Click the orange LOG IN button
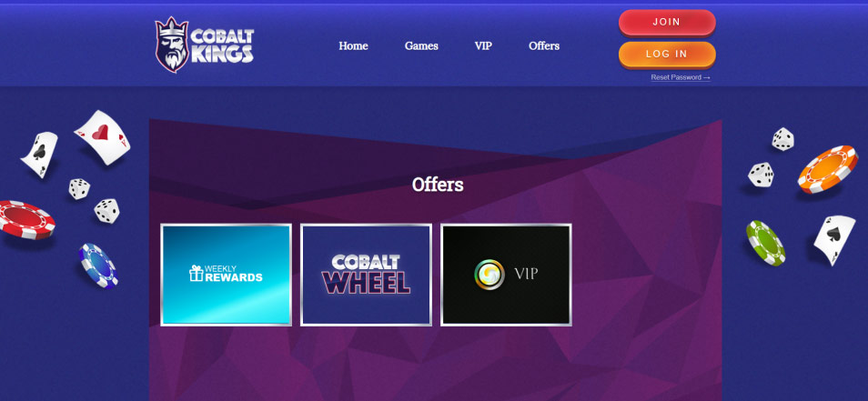Viewport: 868px width, 401px height. tap(667, 55)
